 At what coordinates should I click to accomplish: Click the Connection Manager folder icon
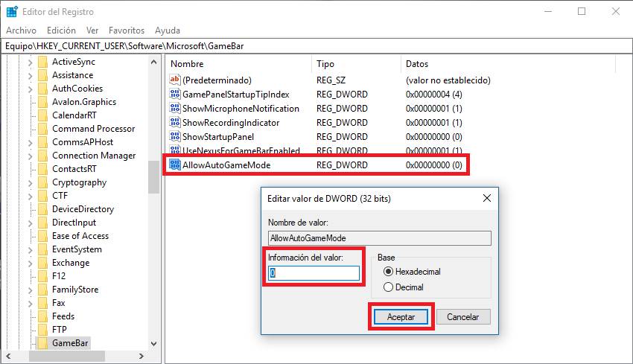(42, 156)
